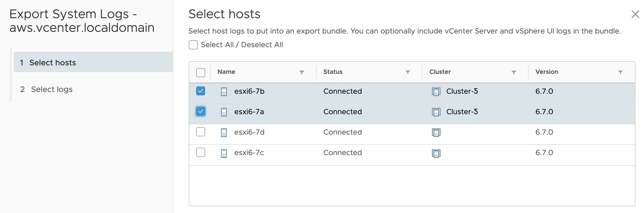Image resolution: width=644 pixels, height=213 pixels.
Task: Click the cluster icon in esxi6-7c row
Action: [x=436, y=153]
